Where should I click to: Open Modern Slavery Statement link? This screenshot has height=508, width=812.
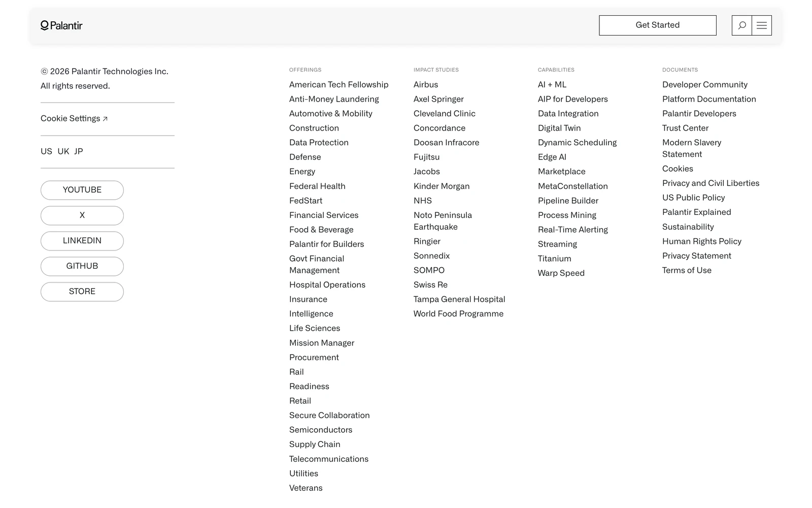tap(692, 148)
